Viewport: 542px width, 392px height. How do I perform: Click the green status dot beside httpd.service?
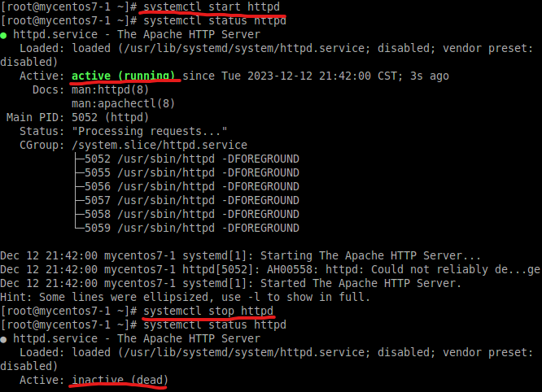[x=3, y=35]
